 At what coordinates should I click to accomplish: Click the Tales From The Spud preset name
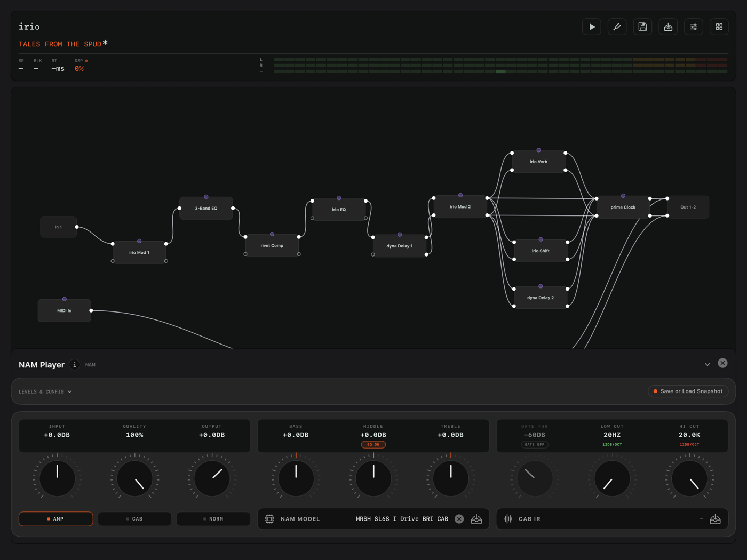click(x=60, y=44)
